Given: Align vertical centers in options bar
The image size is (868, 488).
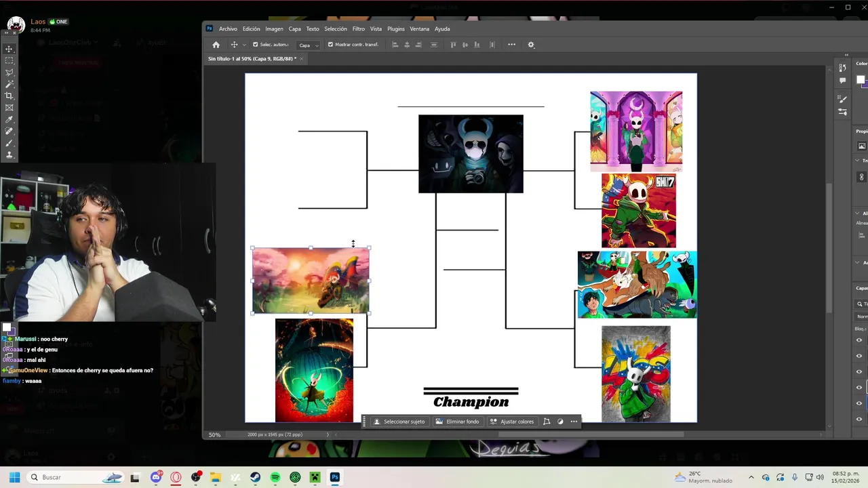Looking at the screenshot, I should pos(465,45).
